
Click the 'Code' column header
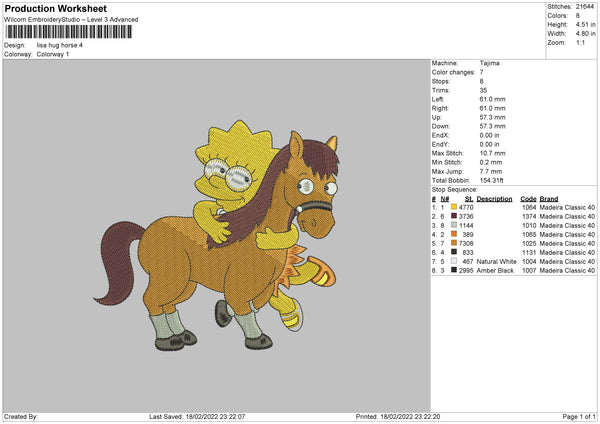tap(528, 199)
